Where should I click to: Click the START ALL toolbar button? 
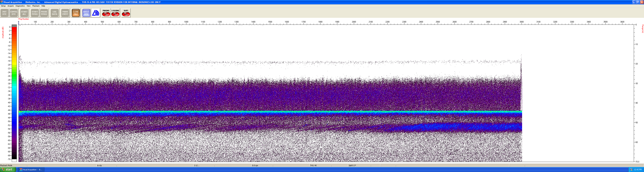24,13
